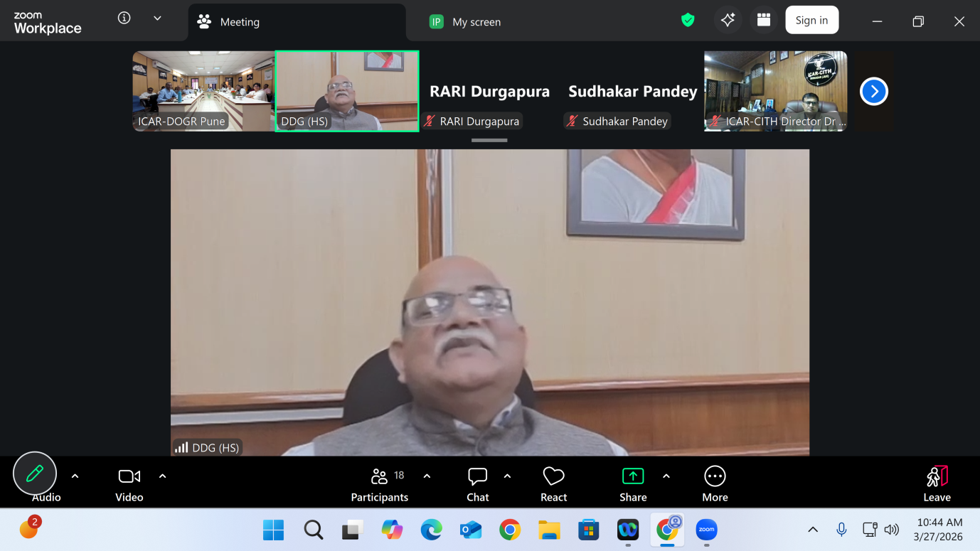Switch to the My screen tab

pos(476,22)
